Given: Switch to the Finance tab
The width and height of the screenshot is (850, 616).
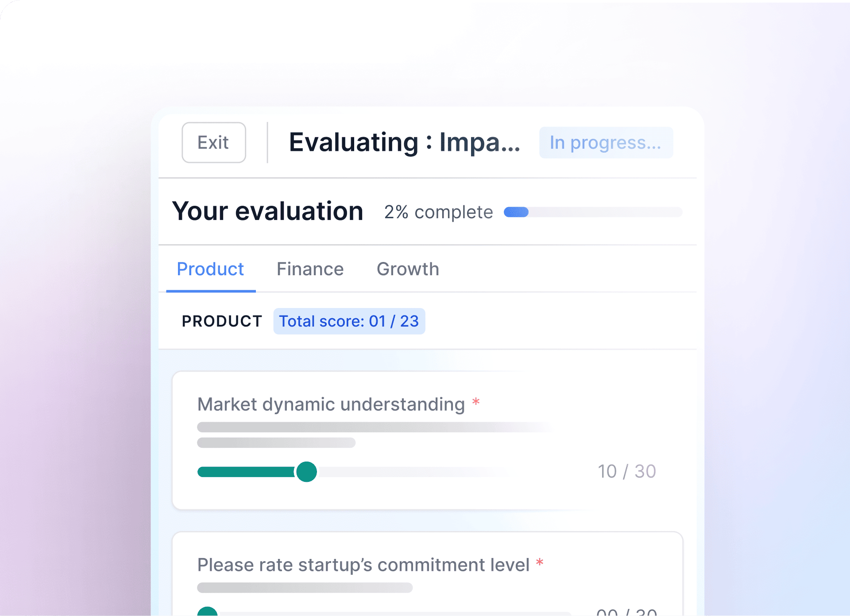Looking at the screenshot, I should [310, 269].
